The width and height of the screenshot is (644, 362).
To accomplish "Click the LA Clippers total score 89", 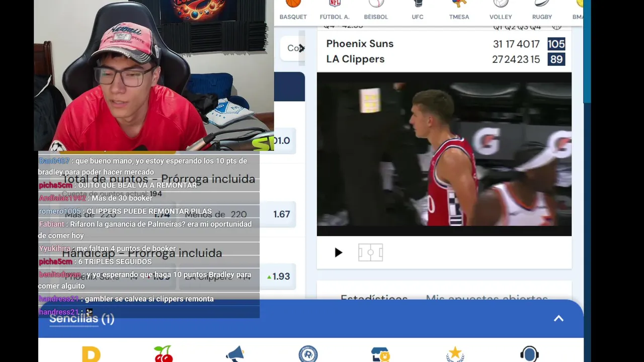I will point(556,59).
